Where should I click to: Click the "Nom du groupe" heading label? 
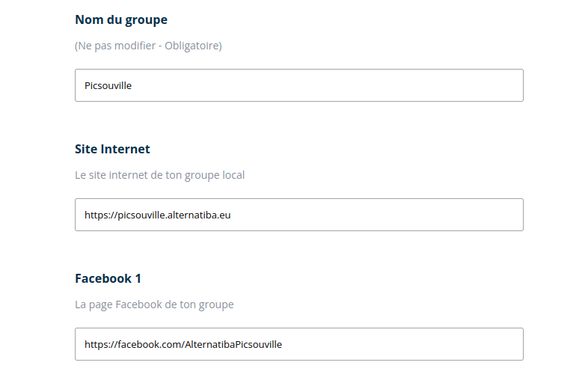pos(121,19)
